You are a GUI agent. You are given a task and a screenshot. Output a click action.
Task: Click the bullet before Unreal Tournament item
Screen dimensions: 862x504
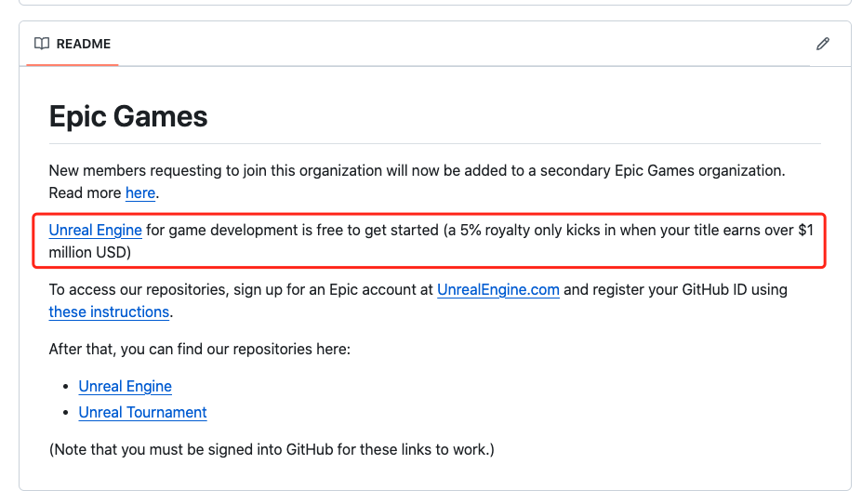65,413
